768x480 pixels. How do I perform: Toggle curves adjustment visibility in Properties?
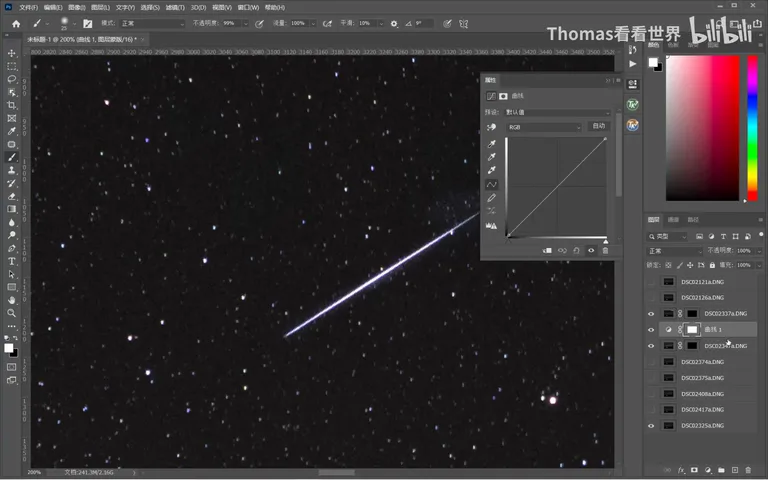point(591,251)
